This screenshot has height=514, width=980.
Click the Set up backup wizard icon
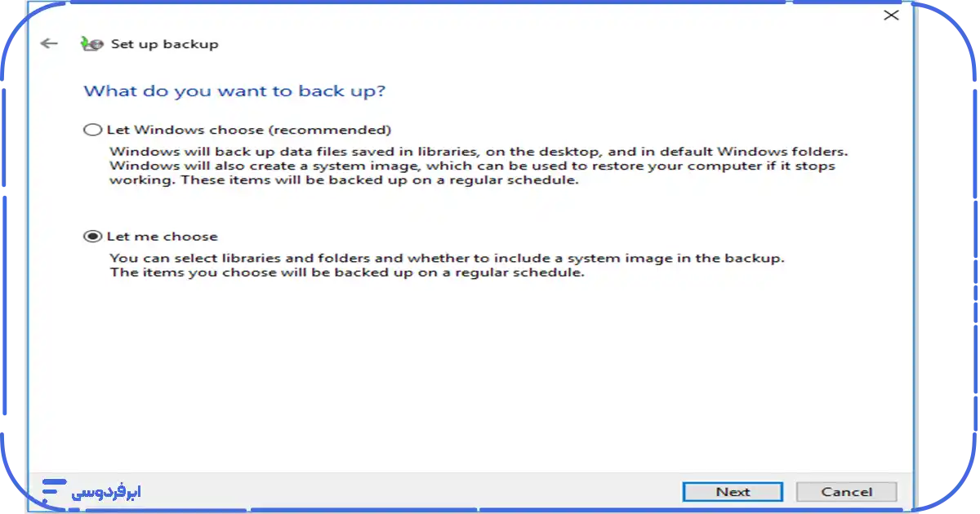coord(91,44)
